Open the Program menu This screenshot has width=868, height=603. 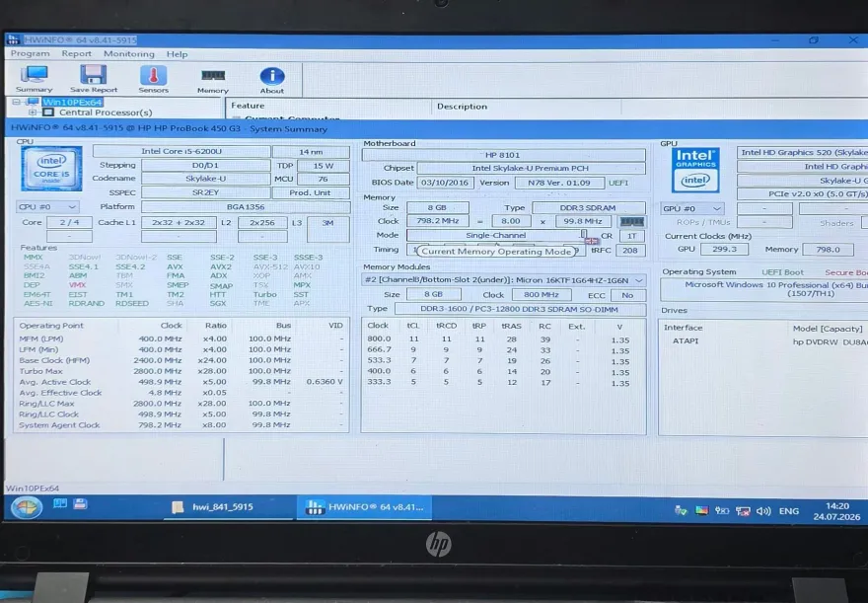tap(30, 53)
